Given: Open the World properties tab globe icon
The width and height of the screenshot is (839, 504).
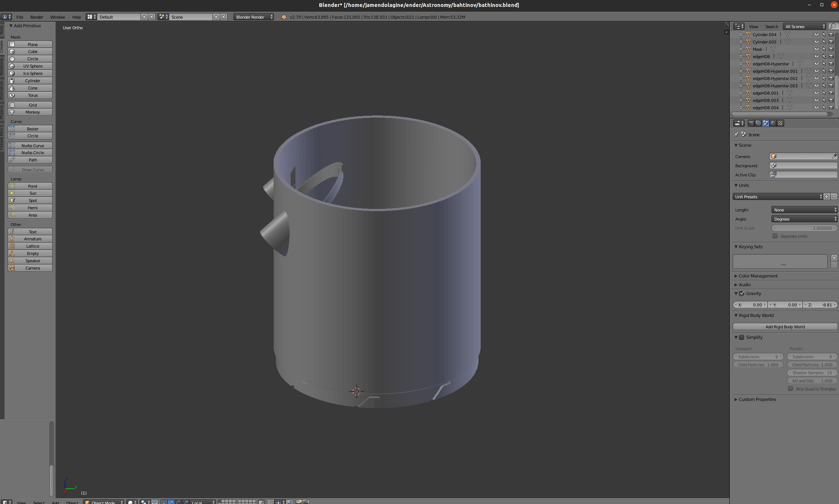Looking at the screenshot, I should pos(773,123).
